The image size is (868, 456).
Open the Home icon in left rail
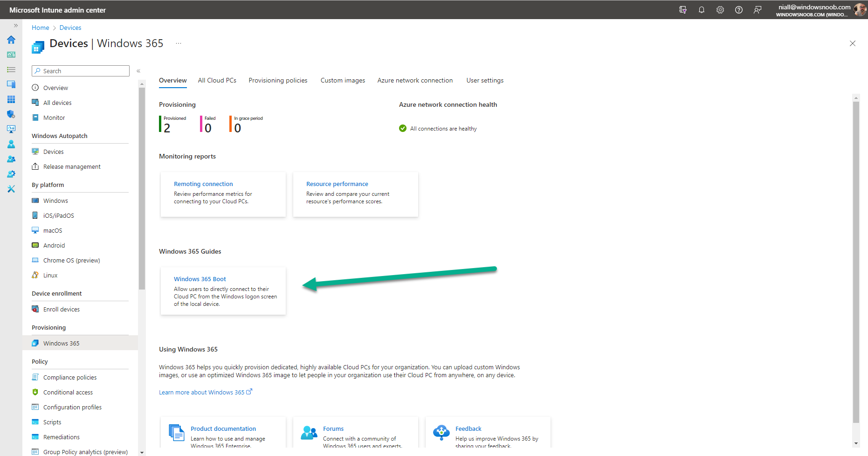coord(11,40)
